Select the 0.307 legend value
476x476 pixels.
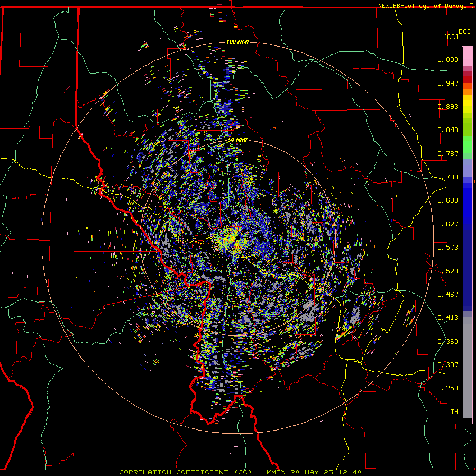tap(448, 365)
